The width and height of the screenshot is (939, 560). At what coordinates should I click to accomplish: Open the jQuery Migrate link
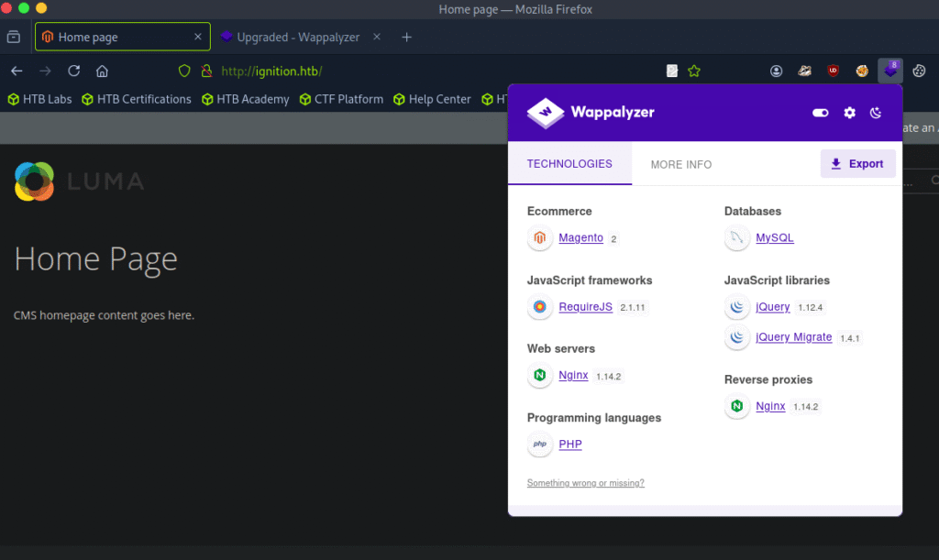pos(793,337)
